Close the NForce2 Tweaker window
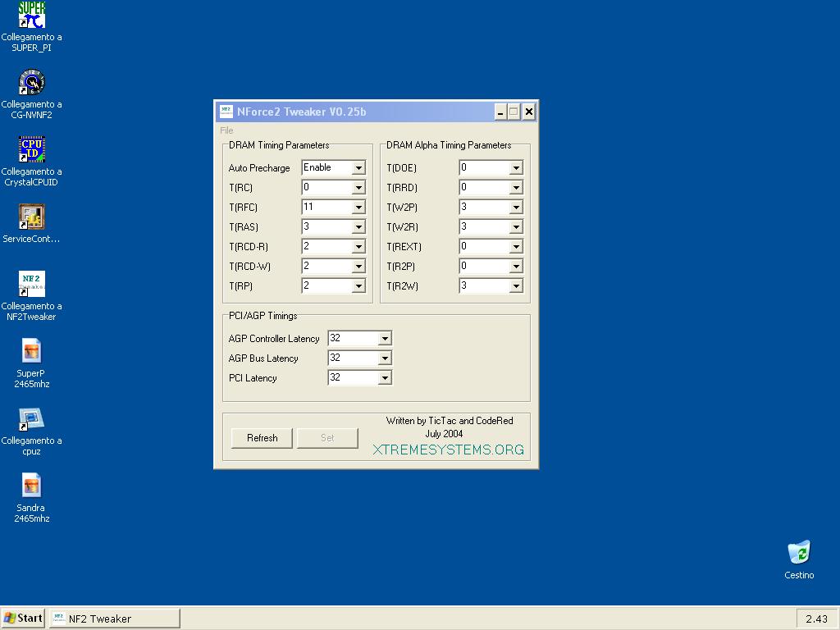 (529, 112)
